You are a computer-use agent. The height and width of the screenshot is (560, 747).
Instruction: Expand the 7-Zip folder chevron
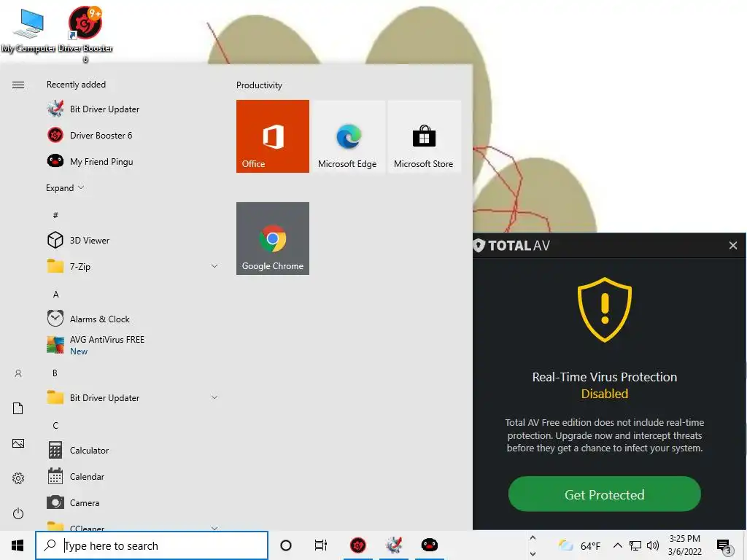[214, 266]
